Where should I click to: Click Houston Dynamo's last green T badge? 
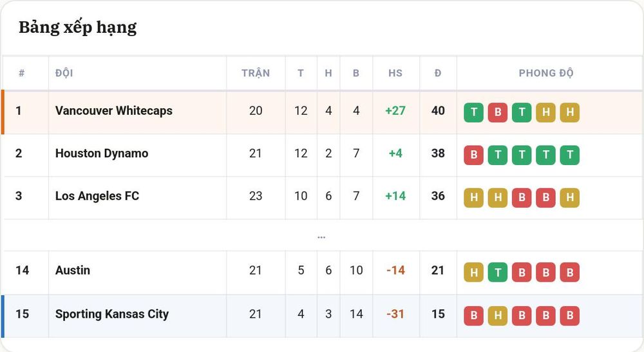coord(570,155)
